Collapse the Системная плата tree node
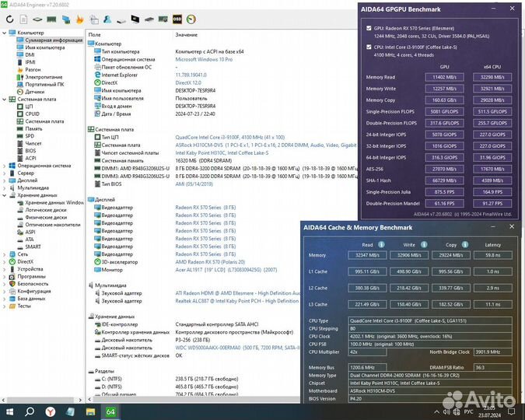 click(4, 99)
